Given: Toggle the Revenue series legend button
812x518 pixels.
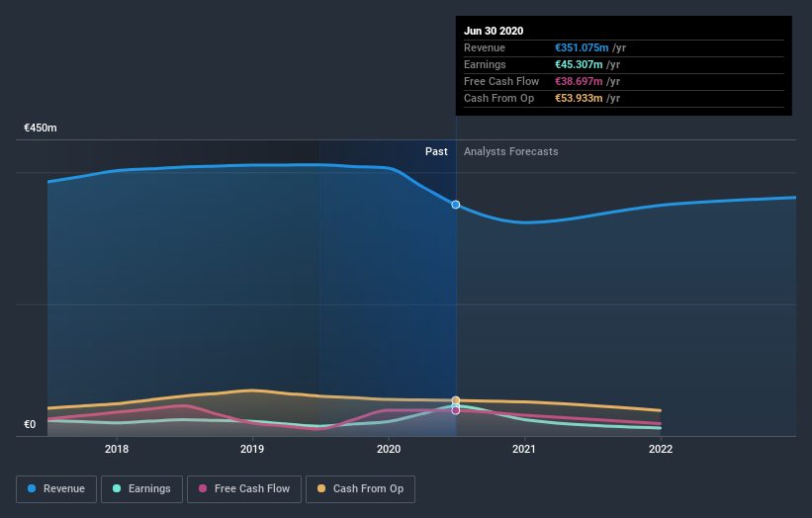Looking at the screenshot, I should click(x=56, y=489).
